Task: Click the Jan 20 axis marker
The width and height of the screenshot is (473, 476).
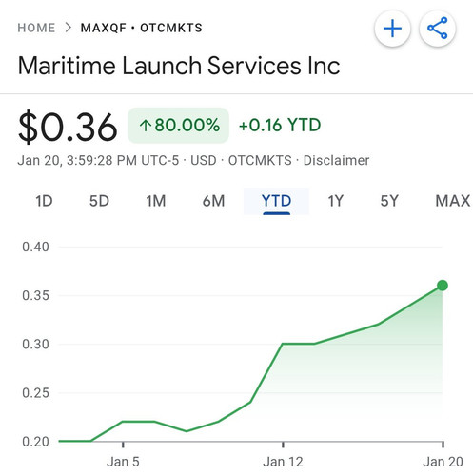Action: [443, 462]
